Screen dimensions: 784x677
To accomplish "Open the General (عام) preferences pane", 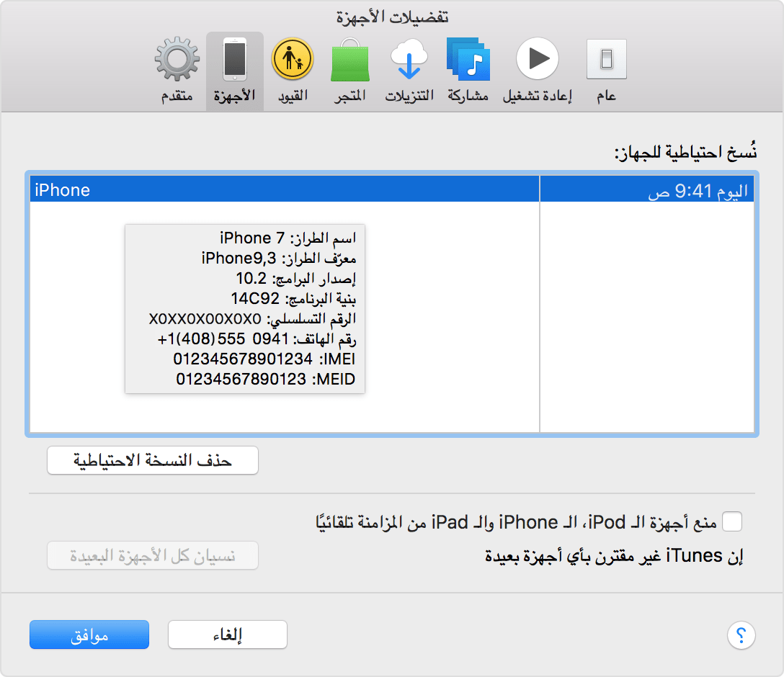I will point(606,71).
